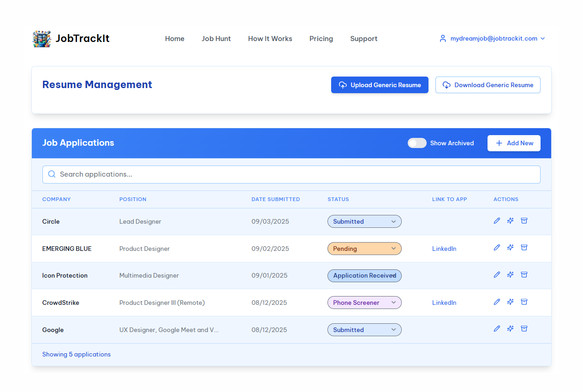583x392 pixels.
Task: Click the ACTIONS column header
Action: 506,199
